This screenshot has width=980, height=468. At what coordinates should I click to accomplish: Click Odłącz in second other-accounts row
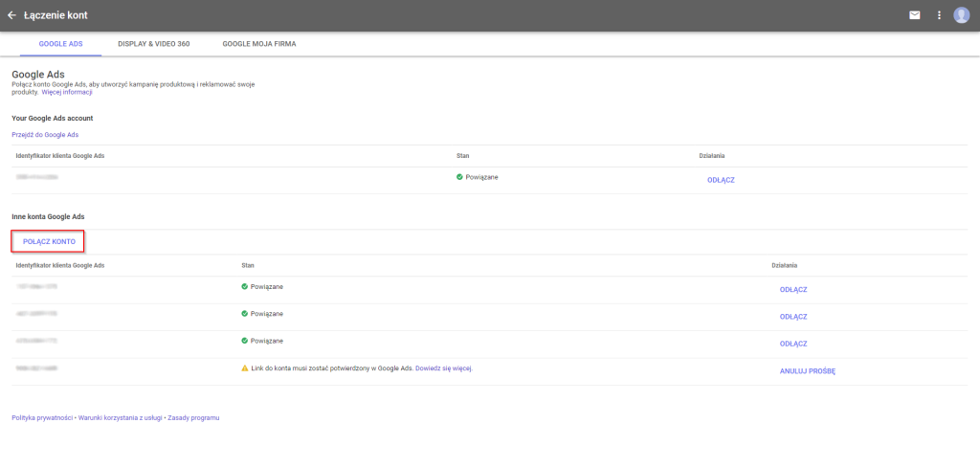[793, 317]
